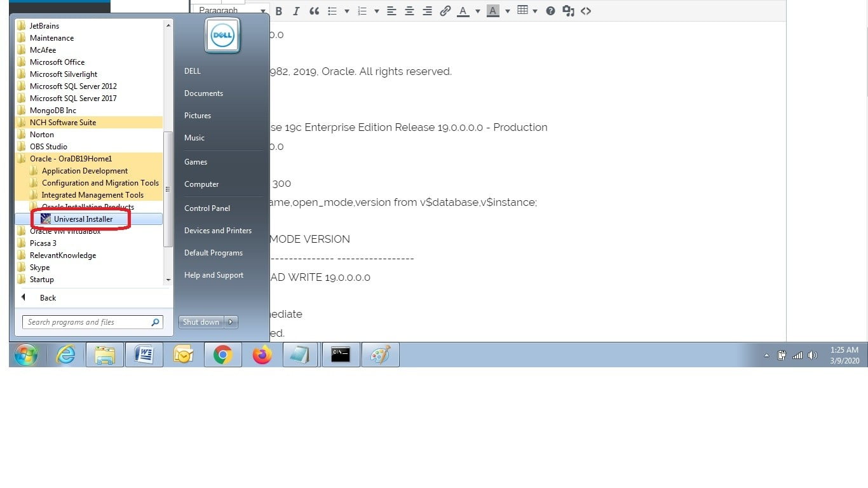The height and width of the screenshot is (488, 868).
Task: Insert a numbered list
Action: point(362,11)
